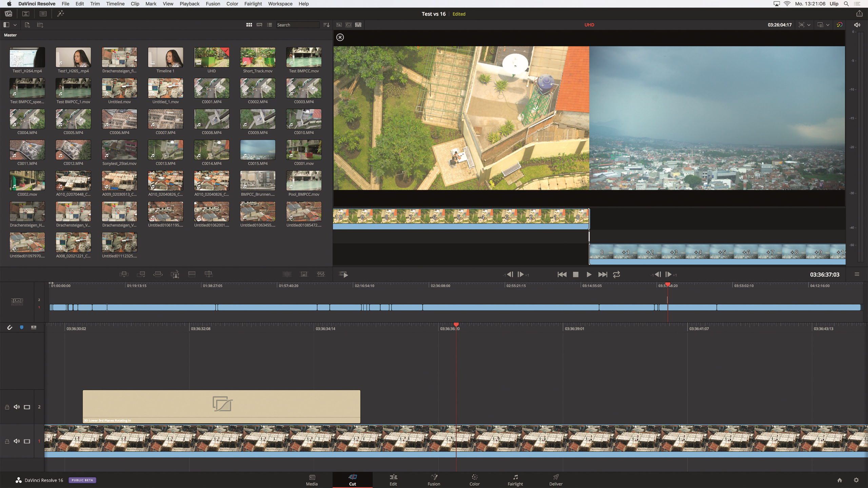Open the sort order dropdown beside the search field
The height and width of the screenshot is (488, 868).
tap(325, 25)
